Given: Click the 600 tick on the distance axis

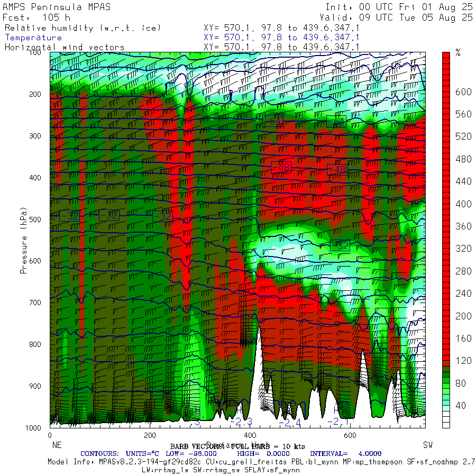Looking at the screenshot, I should coord(350,435).
